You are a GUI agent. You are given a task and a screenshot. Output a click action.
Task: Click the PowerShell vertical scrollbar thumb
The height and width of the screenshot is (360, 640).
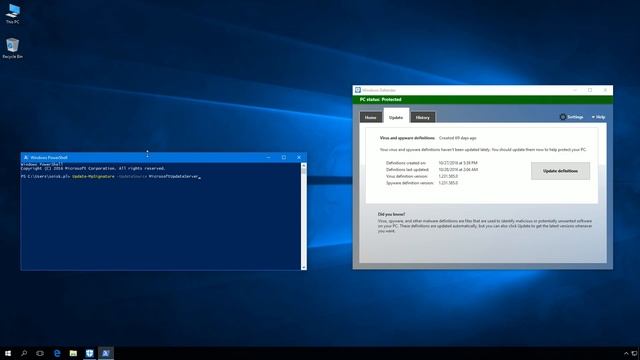click(x=304, y=171)
